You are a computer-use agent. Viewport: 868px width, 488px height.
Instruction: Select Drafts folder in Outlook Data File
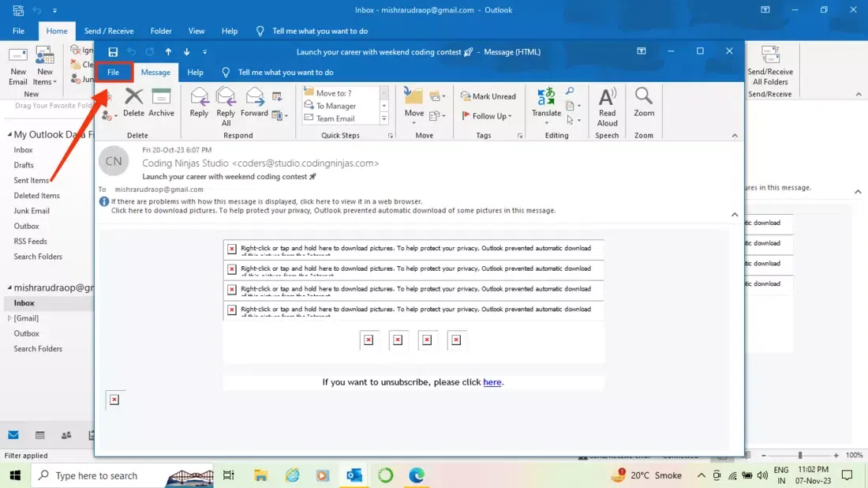pos(24,165)
